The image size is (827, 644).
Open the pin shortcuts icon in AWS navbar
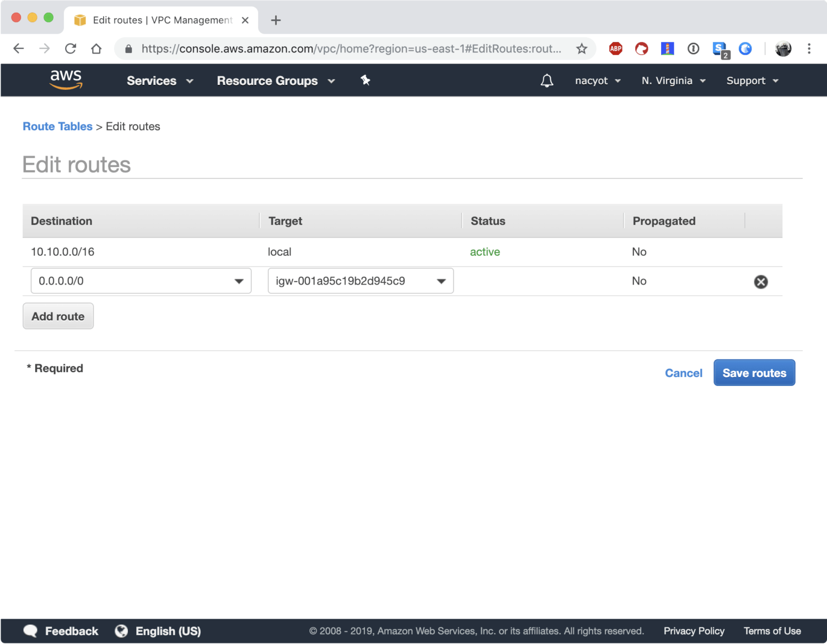pyautogui.click(x=365, y=80)
